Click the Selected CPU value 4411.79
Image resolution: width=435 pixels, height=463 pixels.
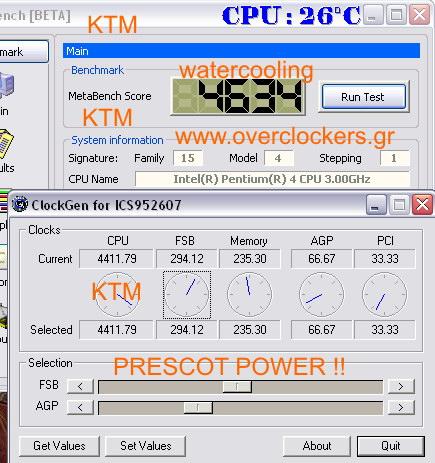click(117, 330)
